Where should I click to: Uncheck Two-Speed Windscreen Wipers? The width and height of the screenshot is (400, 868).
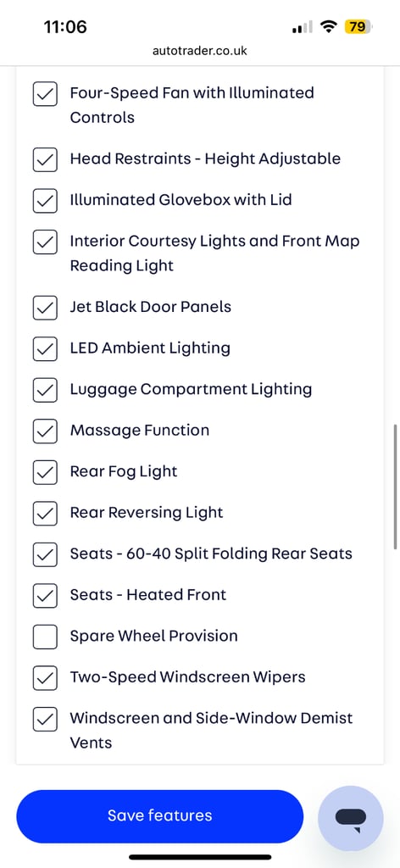click(x=45, y=677)
